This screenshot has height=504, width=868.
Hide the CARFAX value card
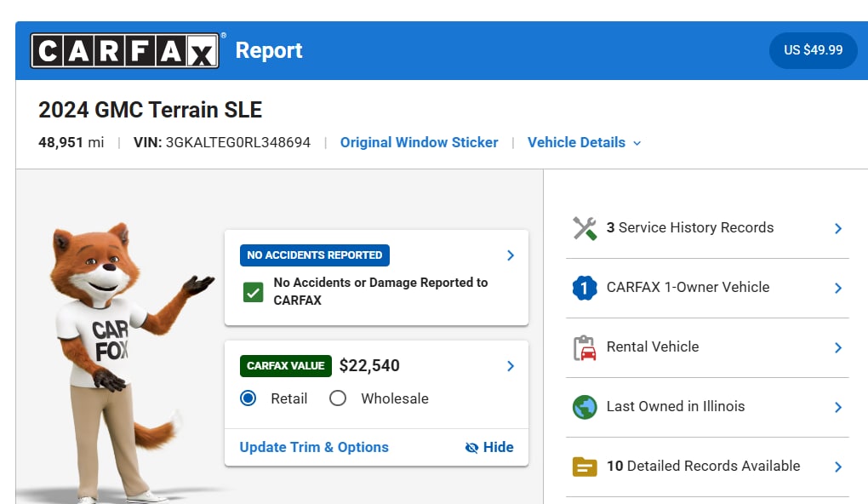[489, 447]
